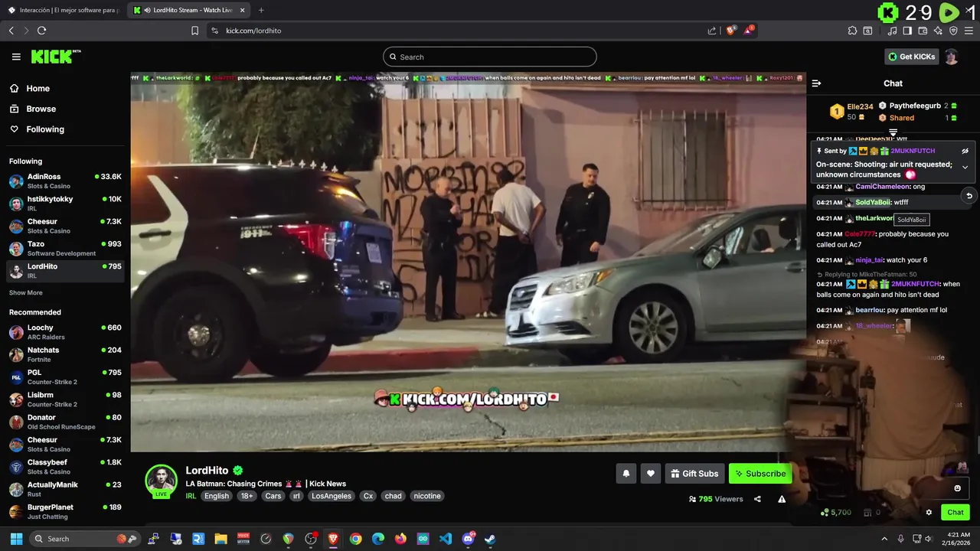Share the stream via share icon
This screenshot has height=551, width=980.
coord(757,499)
